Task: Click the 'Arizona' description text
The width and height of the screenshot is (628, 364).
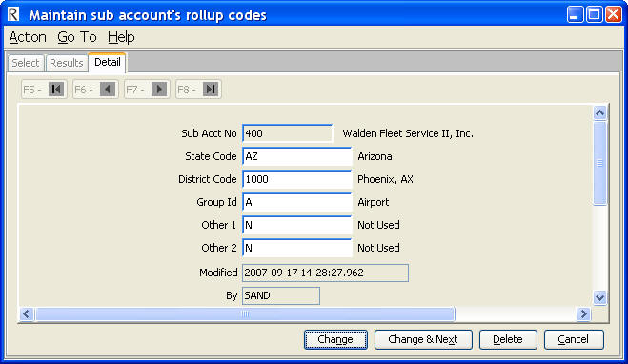Action: tap(375, 156)
